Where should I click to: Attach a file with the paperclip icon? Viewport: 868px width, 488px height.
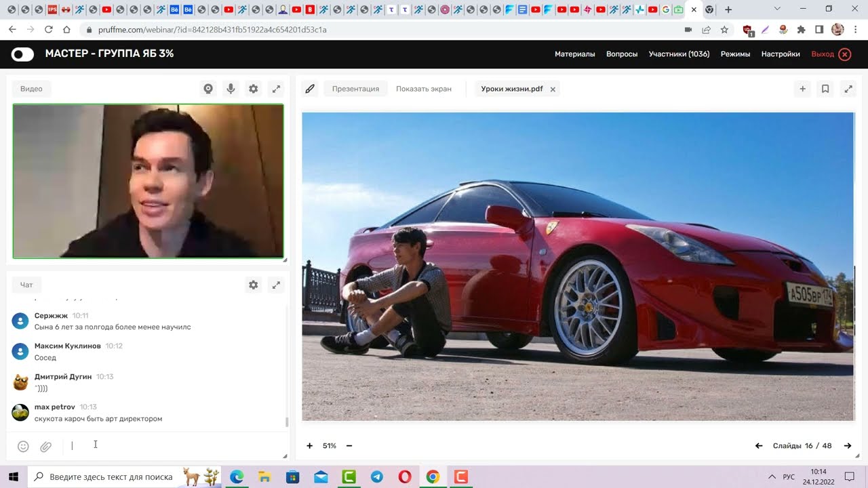click(45, 446)
